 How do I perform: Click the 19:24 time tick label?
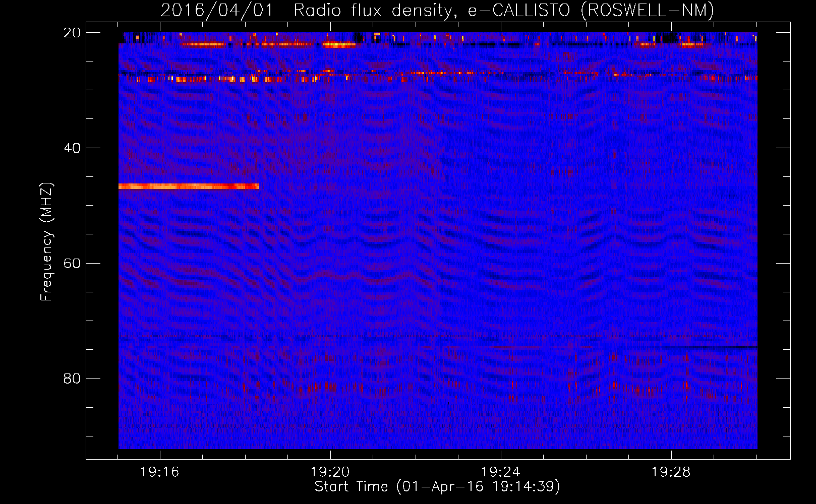click(500, 472)
